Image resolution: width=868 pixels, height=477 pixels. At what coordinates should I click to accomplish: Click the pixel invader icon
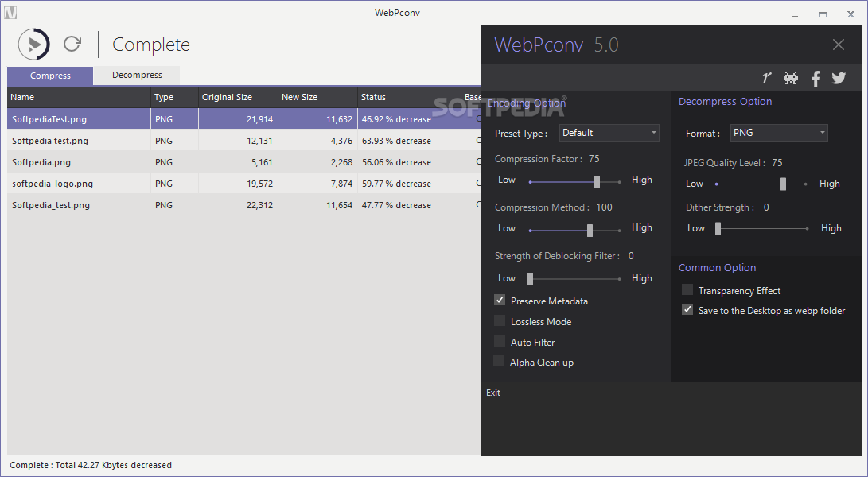pos(791,78)
